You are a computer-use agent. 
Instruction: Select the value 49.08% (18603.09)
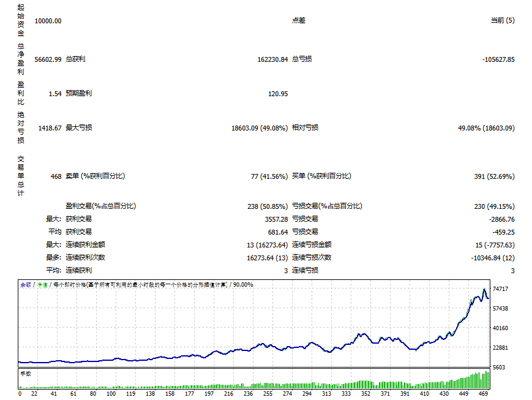pos(486,129)
